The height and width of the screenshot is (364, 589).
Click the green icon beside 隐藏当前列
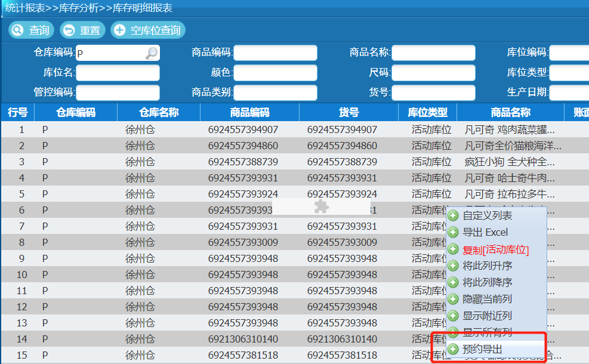tap(454, 299)
